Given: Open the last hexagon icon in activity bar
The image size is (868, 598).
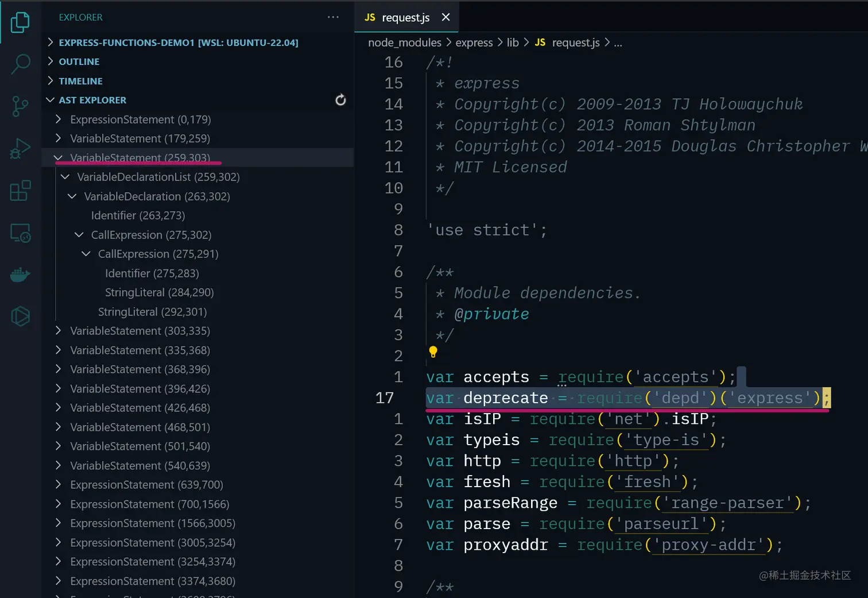Looking at the screenshot, I should tap(20, 316).
